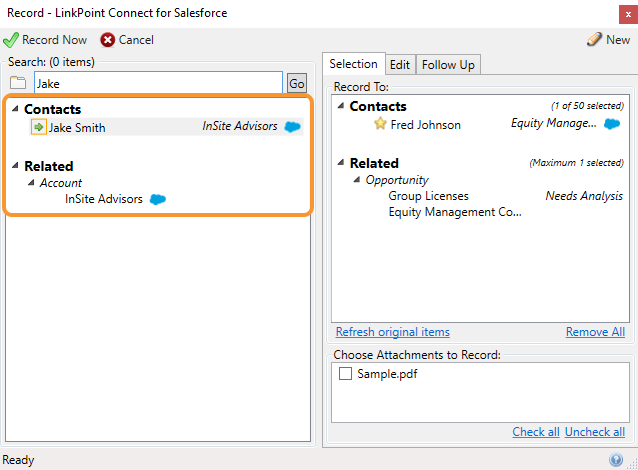
Task: Switch to the Edit tab
Action: (x=400, y=65)
